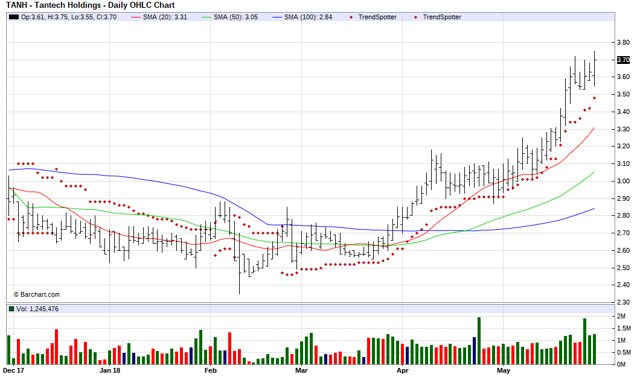The image size is (640, 389).
Task: Click the Feb date axis label
Action: pyautogui.click(x=210, y=371)
